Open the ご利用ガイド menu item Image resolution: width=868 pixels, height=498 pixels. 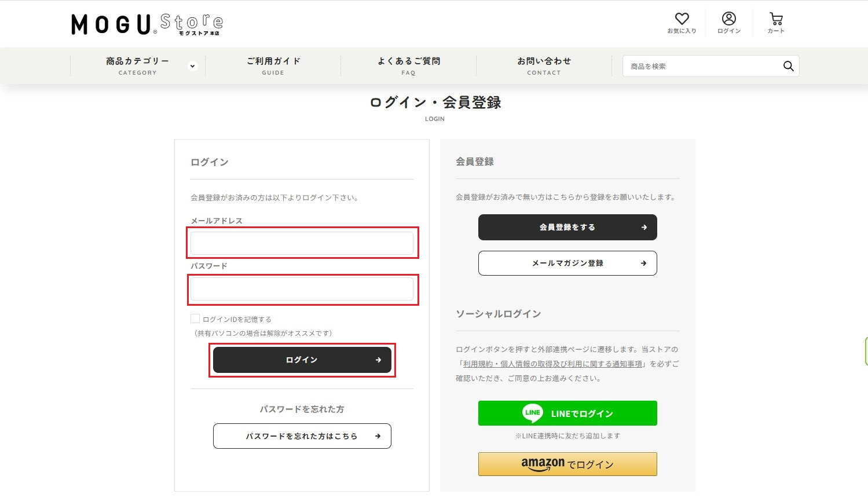(273, 66)
